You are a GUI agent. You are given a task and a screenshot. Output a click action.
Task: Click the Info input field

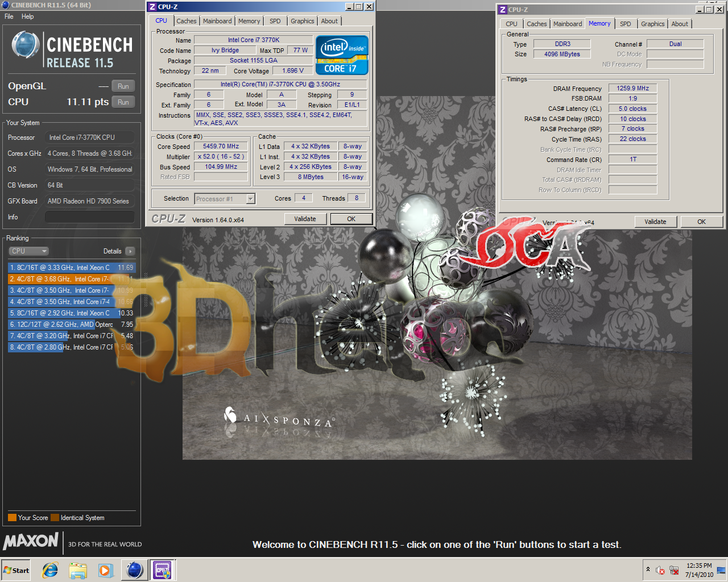click(x=90, y=217)
